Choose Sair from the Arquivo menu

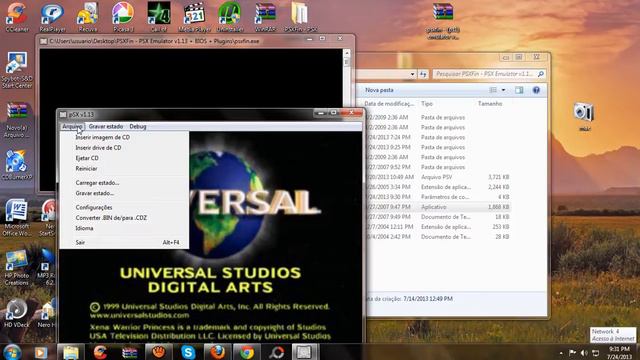coord(124,242)
